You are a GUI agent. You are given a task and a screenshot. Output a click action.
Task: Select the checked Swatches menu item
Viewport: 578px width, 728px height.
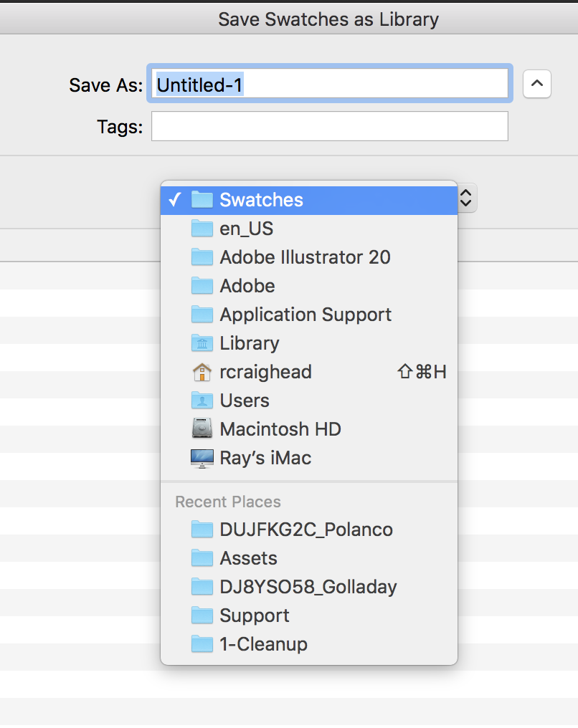[308, 200]
